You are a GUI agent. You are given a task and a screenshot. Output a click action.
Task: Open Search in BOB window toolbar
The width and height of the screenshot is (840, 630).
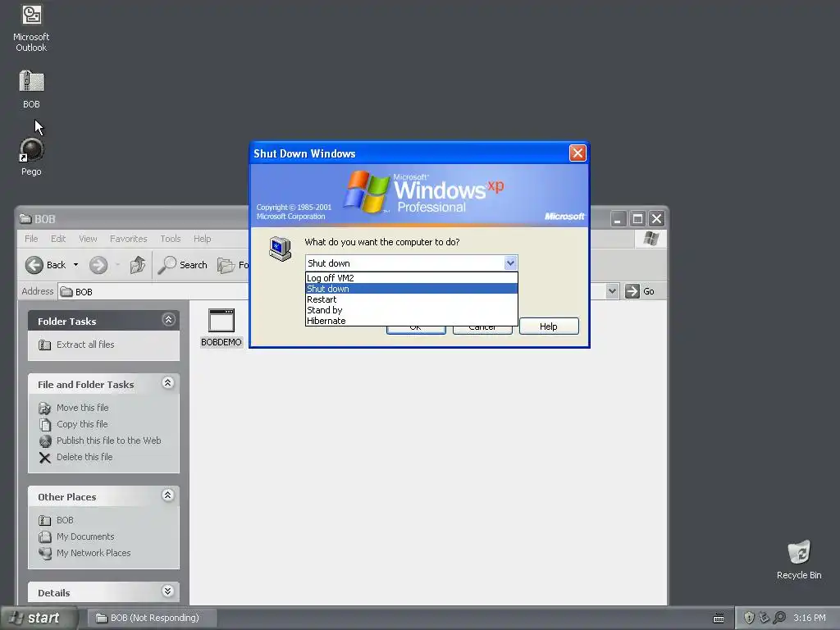tap(183, 265)
